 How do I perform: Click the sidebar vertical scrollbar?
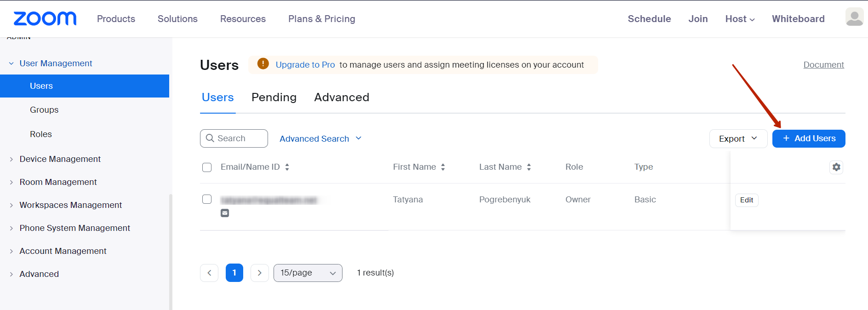pyautogui.click(x=171, y=252)
